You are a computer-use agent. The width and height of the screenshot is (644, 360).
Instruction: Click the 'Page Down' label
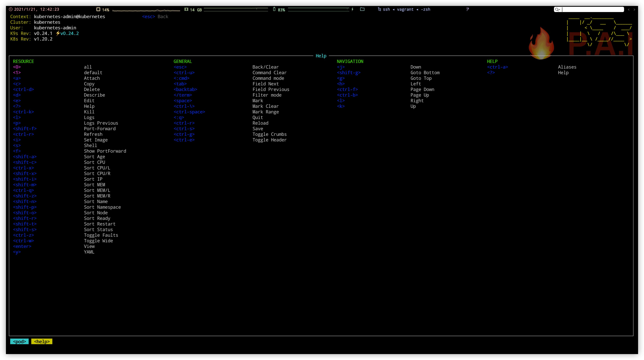(422, 89)
